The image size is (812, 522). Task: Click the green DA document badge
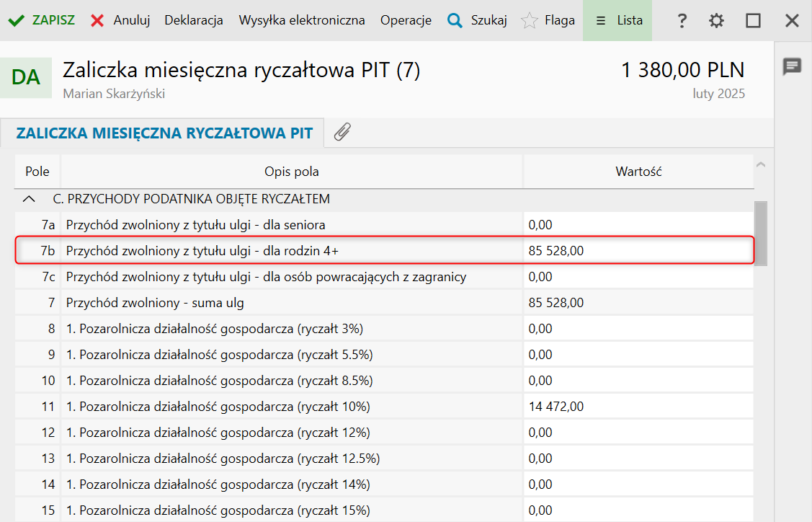(26, 78)
